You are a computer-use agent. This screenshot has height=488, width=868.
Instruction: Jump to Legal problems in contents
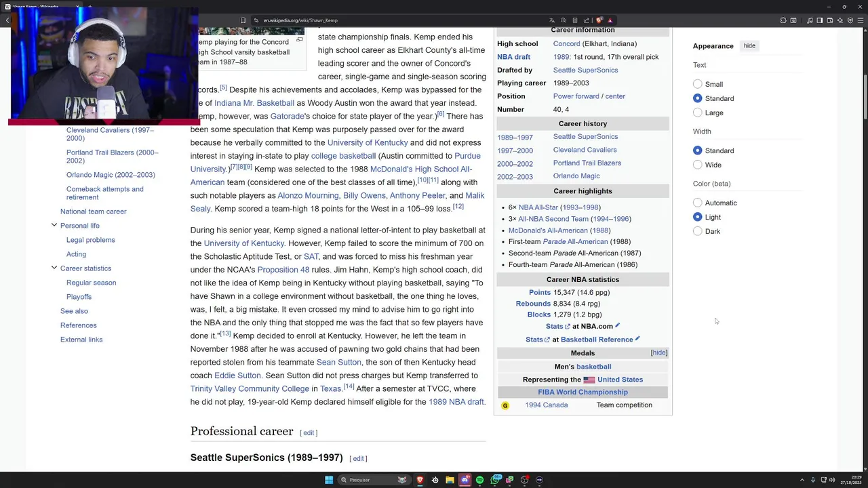pos(91,240)
